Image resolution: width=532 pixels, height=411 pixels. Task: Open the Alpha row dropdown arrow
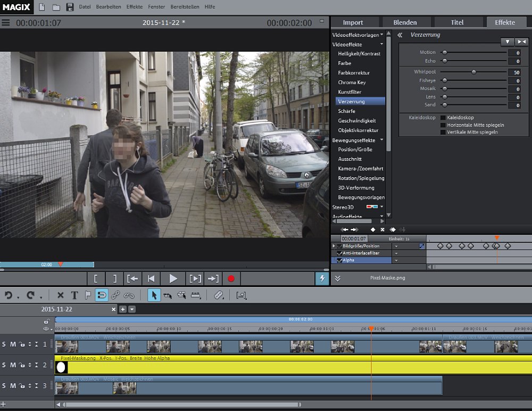pos(396,260)
